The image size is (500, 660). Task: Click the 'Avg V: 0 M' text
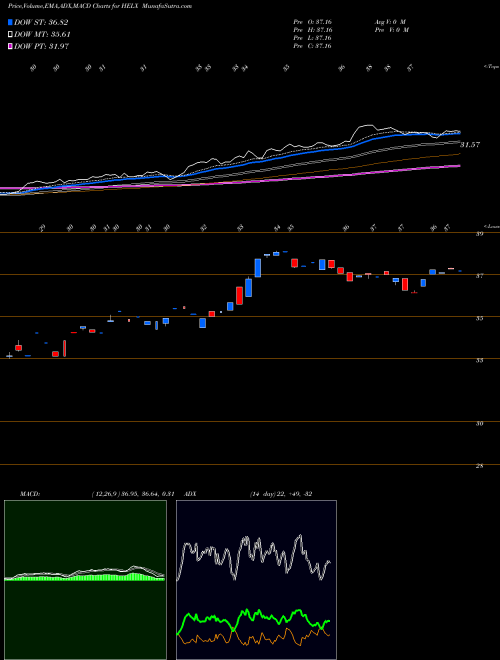click(x=391, y=21)
